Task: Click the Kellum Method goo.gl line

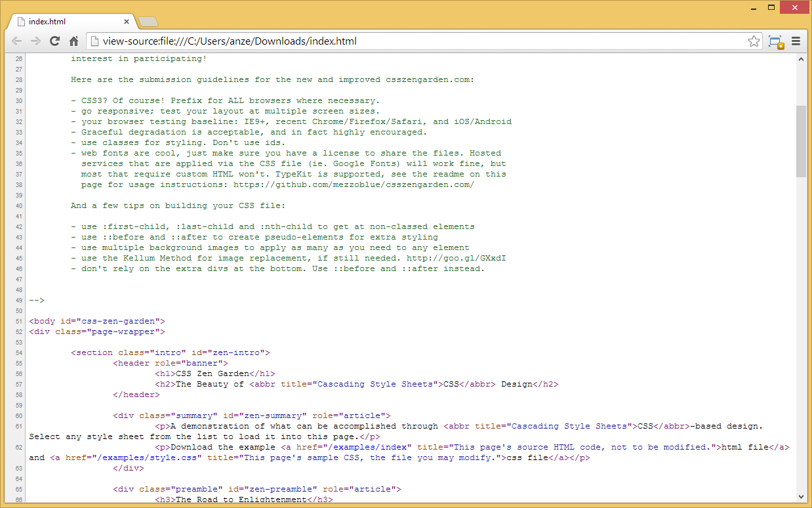Action: point(289,259)
